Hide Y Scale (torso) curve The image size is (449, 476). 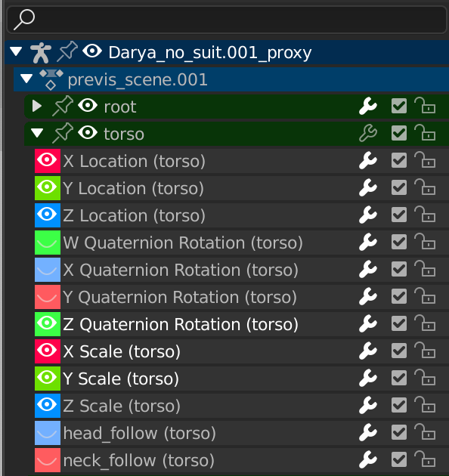[x=48, y=379]
